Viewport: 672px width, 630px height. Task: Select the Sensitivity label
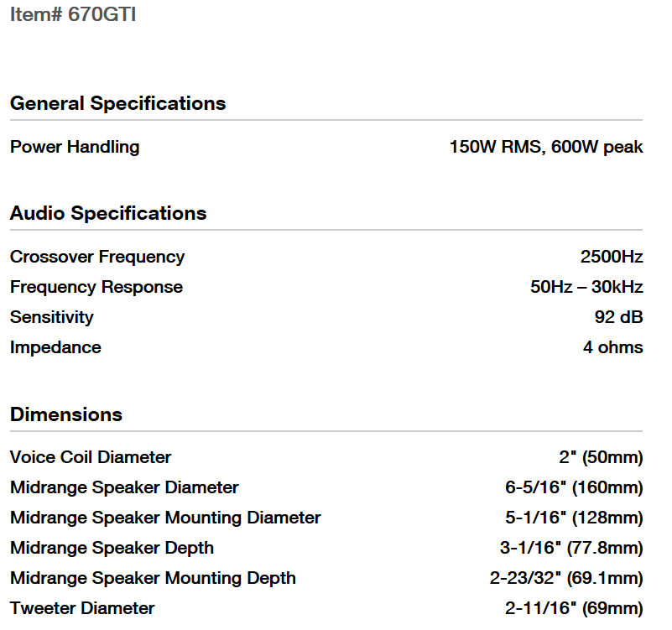[52, 317]
